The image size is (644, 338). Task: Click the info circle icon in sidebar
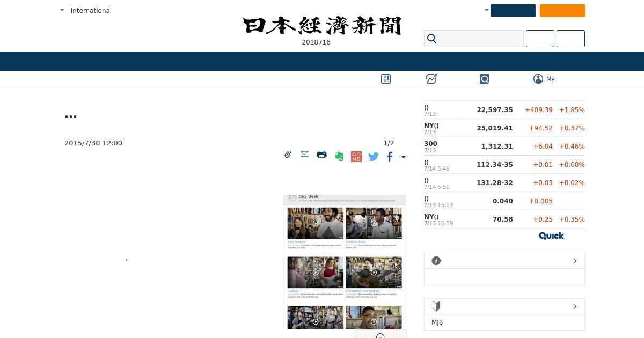pos(436,261)
